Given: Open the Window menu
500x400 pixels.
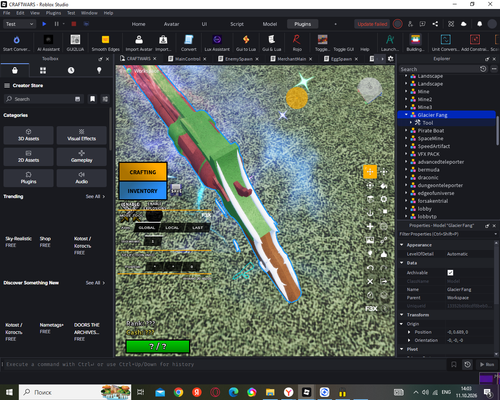Looking at the screenshot, I should pyautogui.click(x=89, y=13).
